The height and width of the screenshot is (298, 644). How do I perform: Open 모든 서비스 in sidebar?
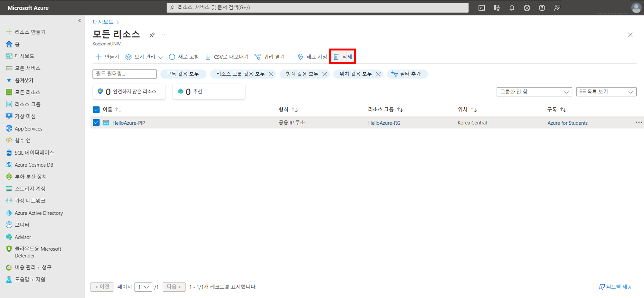point(23,68)
